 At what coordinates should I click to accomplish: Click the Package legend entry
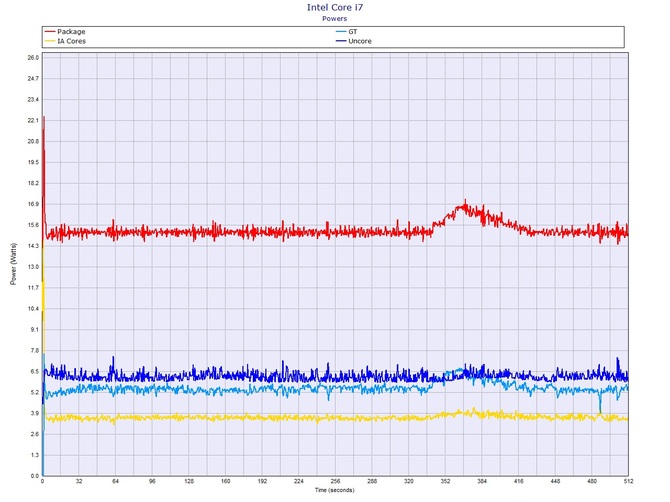[65, 32]
